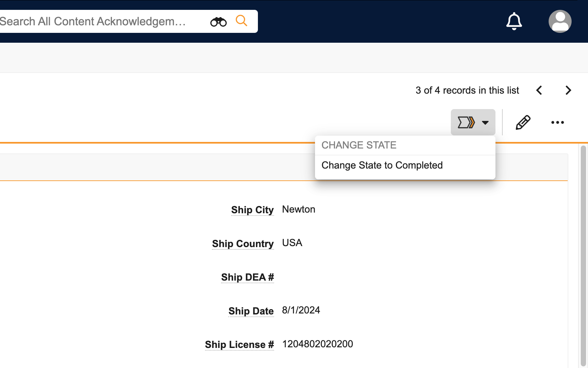The height and width of the screenshot is (368, 588).
Task: Click the Ship License # label
Action: (x=239, y=345)
